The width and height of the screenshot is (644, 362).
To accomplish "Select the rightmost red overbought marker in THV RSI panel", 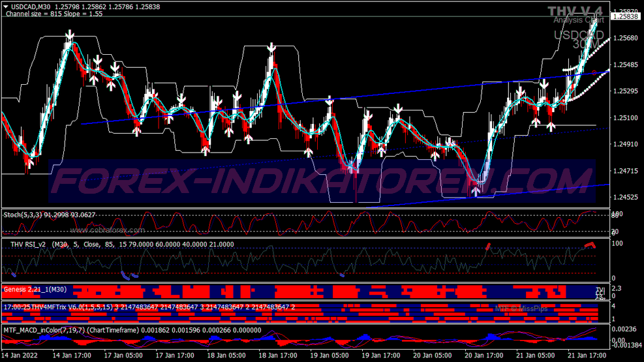I will pyautogui.click(x=590, y=245).
